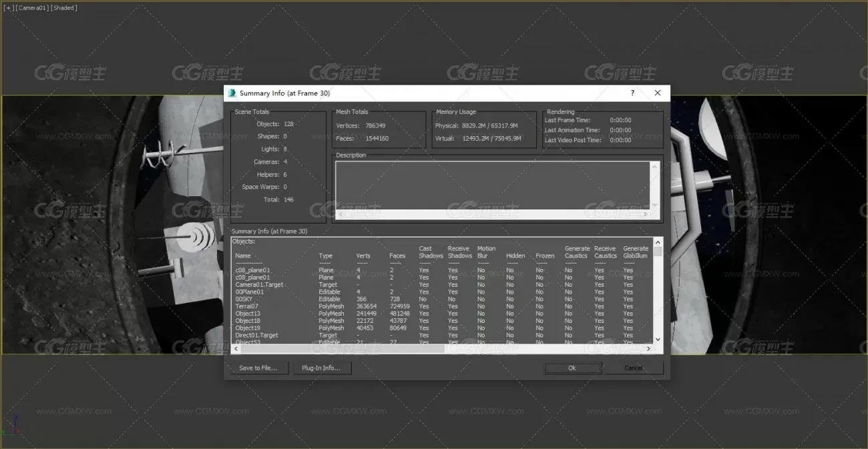Click the Generate GlobIllum column header
Screen dimensions: 868x449
click(x=636, y=252)
